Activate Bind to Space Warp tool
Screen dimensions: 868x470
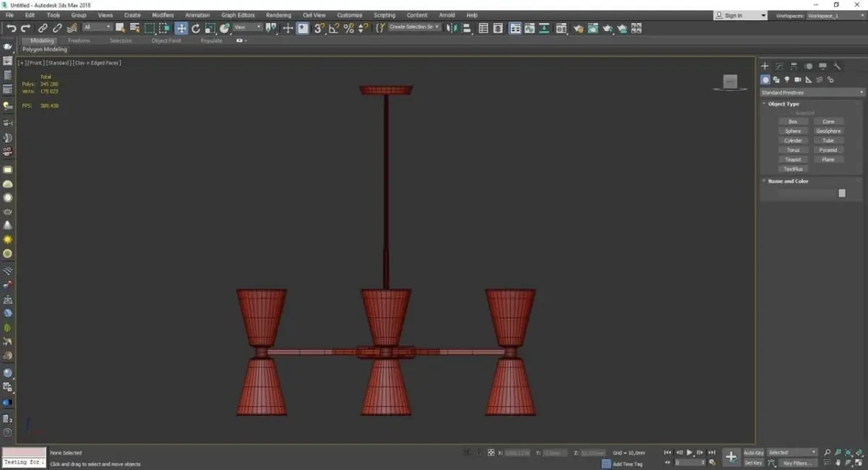click(x=72, y=28)
